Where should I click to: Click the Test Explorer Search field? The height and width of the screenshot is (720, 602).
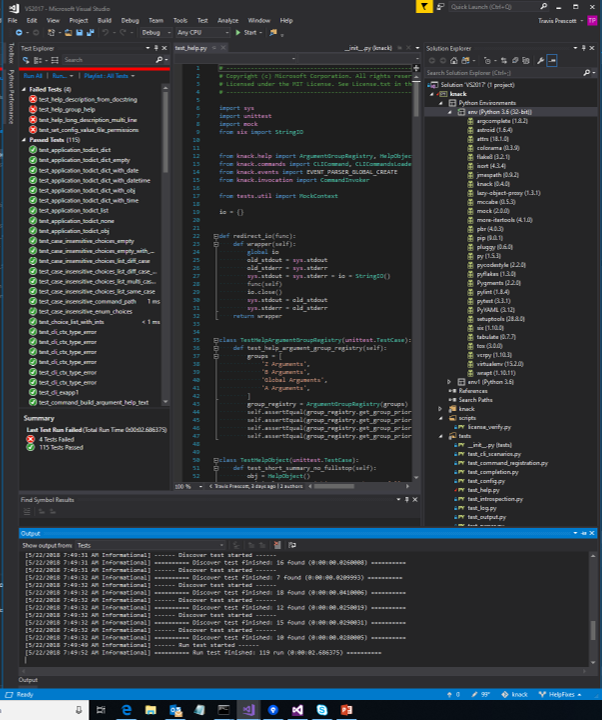point(110,60)
